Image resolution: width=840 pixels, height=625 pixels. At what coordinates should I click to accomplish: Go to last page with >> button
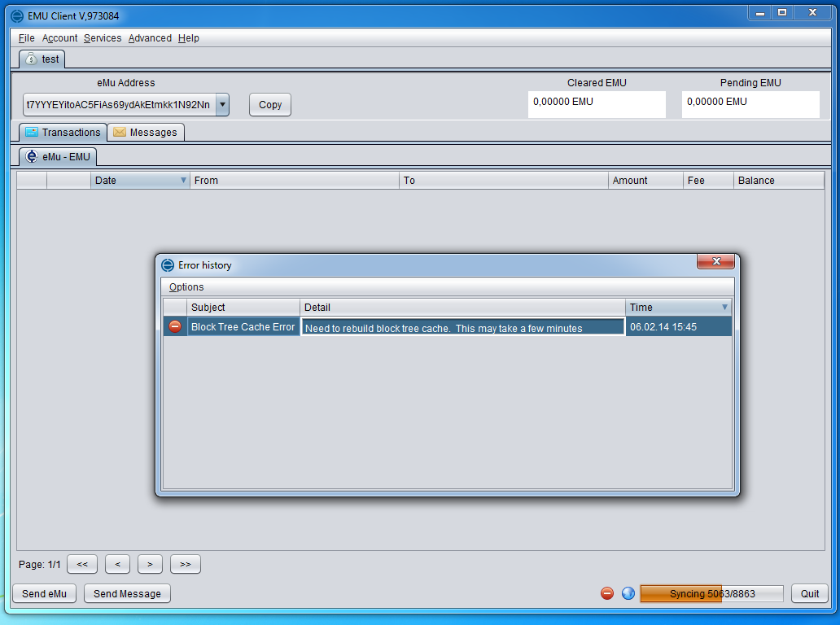(x=185, y=564)
